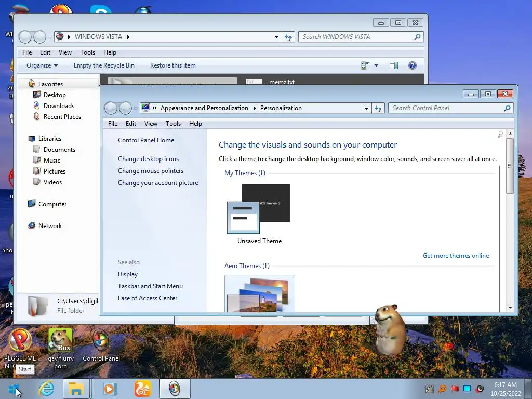Toggle the preview pane icon in Explorer

coord(394,65)
